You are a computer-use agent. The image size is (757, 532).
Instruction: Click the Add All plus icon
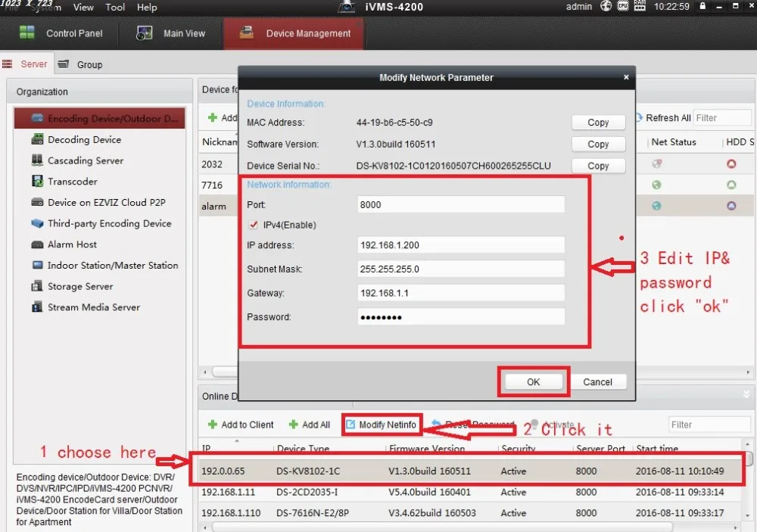point(293,425)
